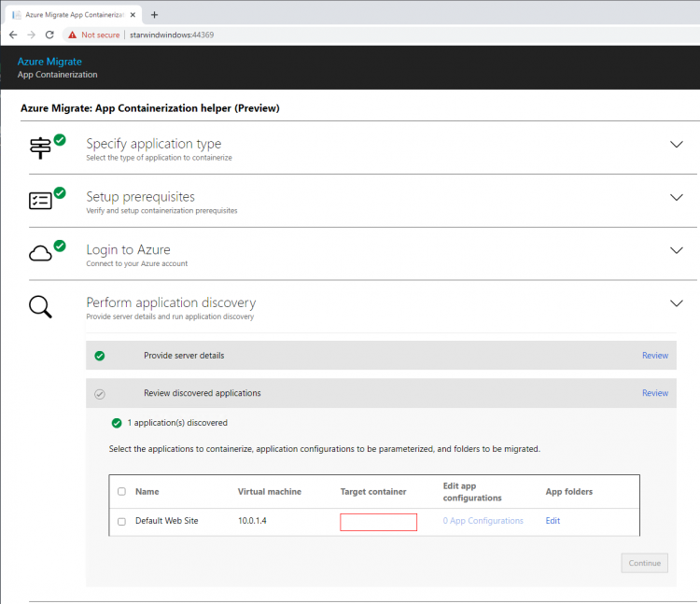
Task: Click Perform application discovery heading
Action: [171, 302]
